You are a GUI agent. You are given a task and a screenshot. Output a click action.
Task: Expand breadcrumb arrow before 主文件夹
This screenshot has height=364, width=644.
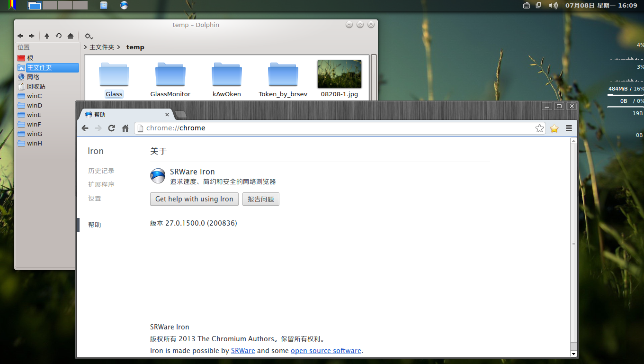click(x=86, y=47)
